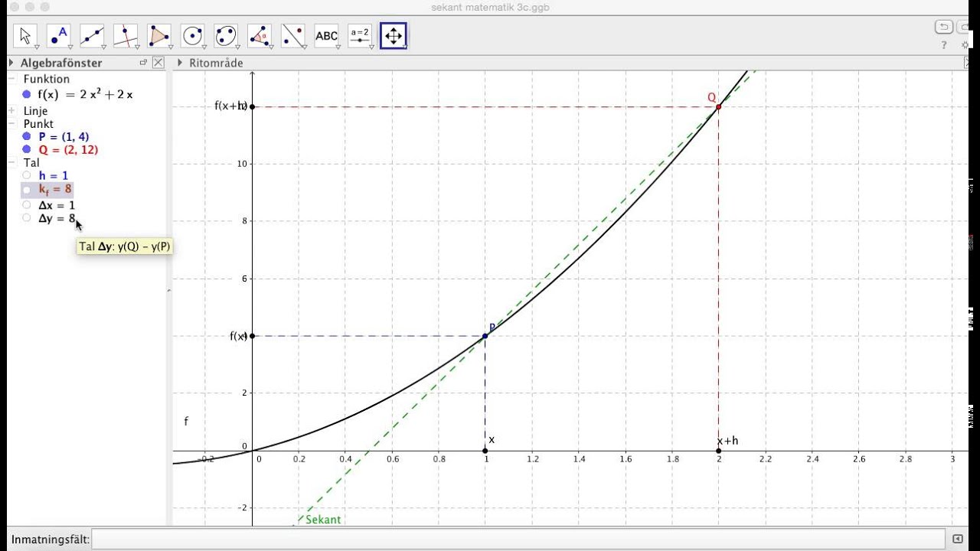The height and width of the screenshot is (551, 980).
Task: Toggle visibility of point P
Action: coord(27,136)
